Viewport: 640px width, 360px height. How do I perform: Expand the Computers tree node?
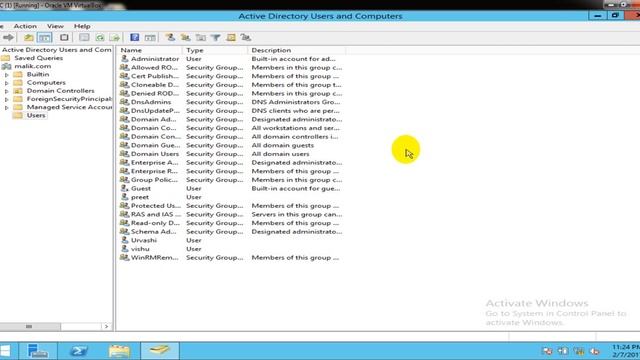(x=7, y=83)
